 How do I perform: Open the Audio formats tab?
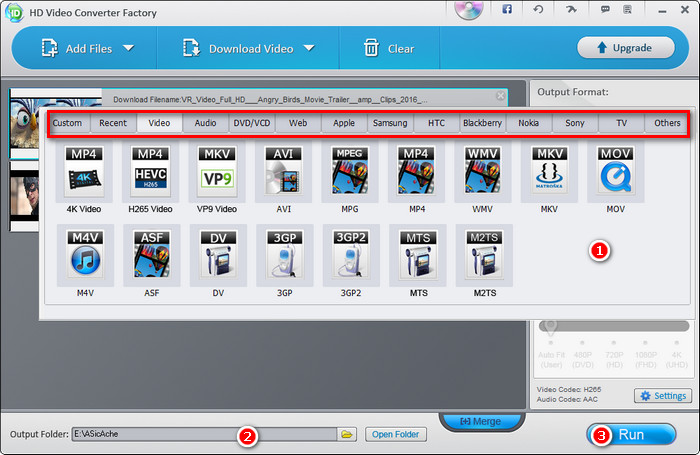[x=205, y=123]
